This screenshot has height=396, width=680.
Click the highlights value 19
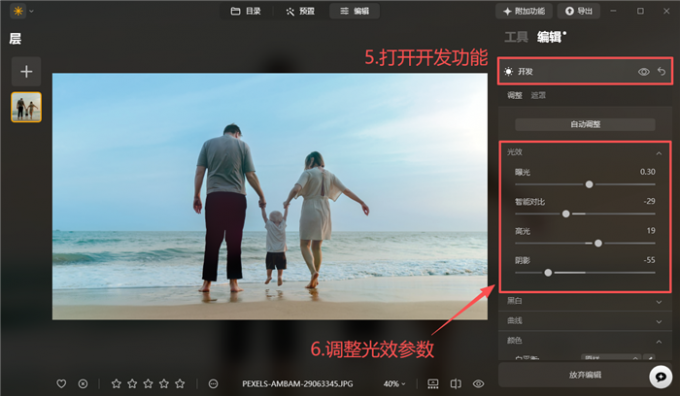tap(651, 231)
